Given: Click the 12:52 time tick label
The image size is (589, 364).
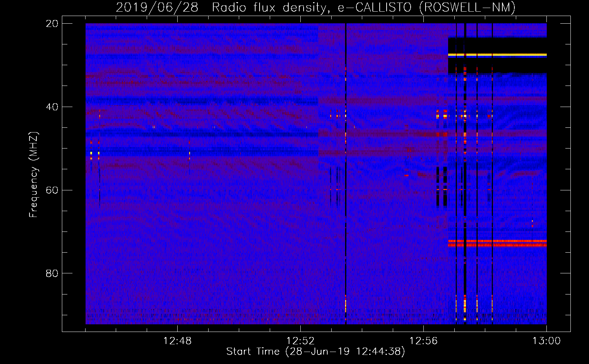Looking at the screenshot, I should 300,341.
